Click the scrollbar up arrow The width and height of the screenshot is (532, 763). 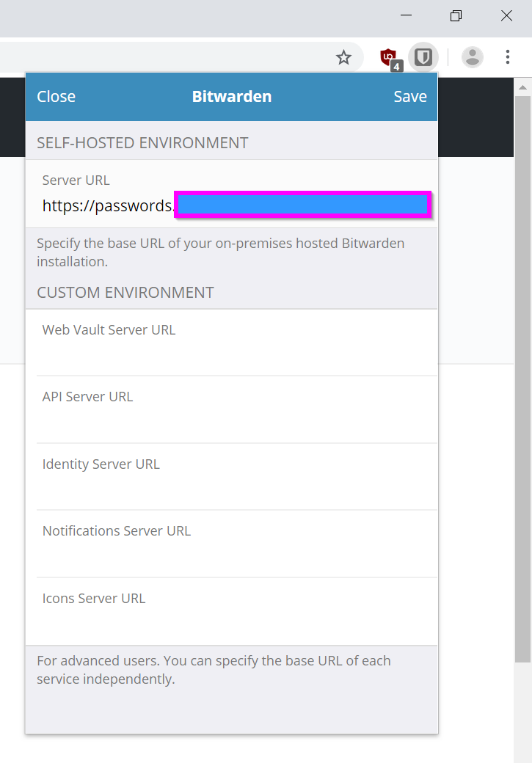pyautogui.click(x=521, y=88)
